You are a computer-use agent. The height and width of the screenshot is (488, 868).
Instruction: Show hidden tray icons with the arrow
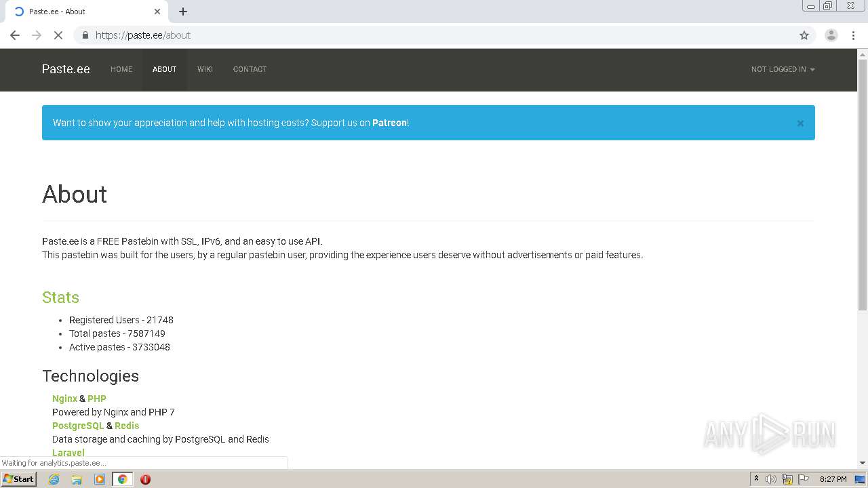756,479
